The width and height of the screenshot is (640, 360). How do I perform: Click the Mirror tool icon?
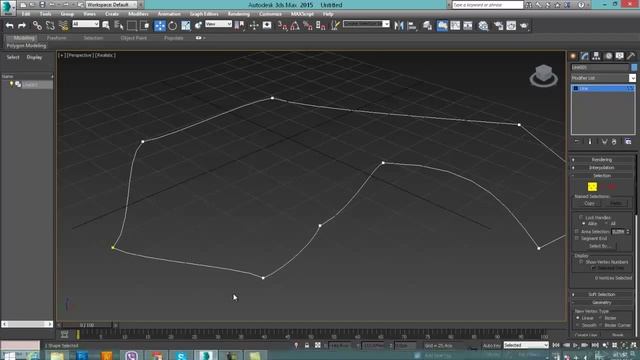[x=399, y=26]
